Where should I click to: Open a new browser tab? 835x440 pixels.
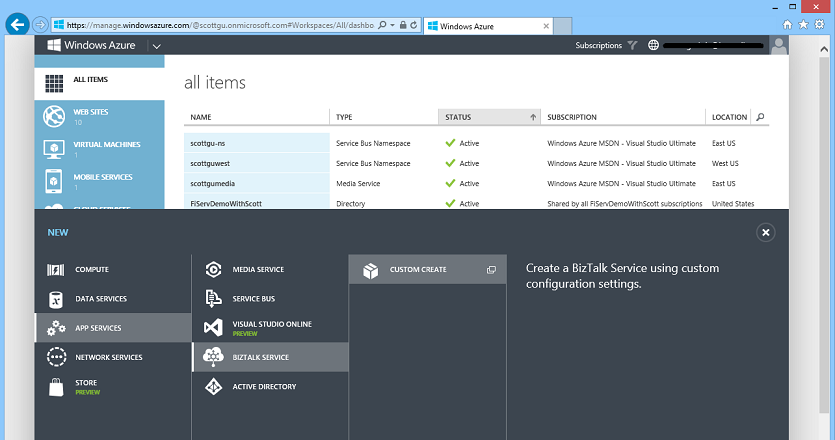562,26
